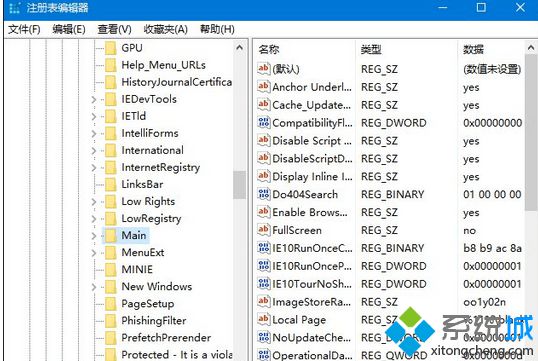Open the 帮助(H) menu
Screen dimensions: 538x361
[217, 30]
